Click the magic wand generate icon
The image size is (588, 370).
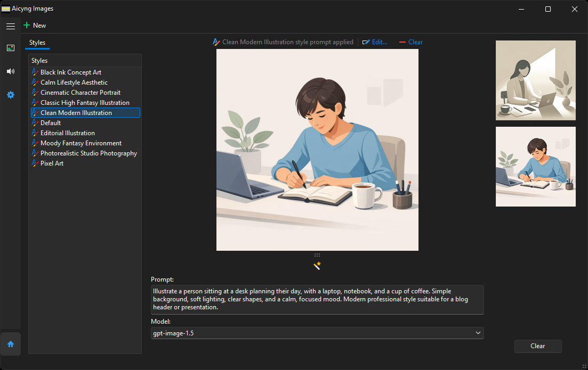pyautogui.click(x=317, y=265)
